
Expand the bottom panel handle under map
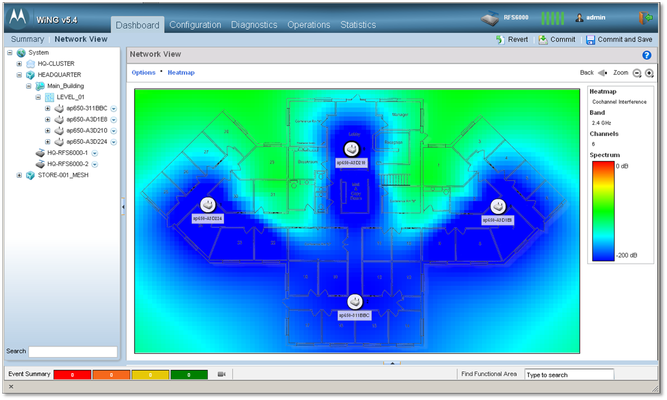pos(392,363)
